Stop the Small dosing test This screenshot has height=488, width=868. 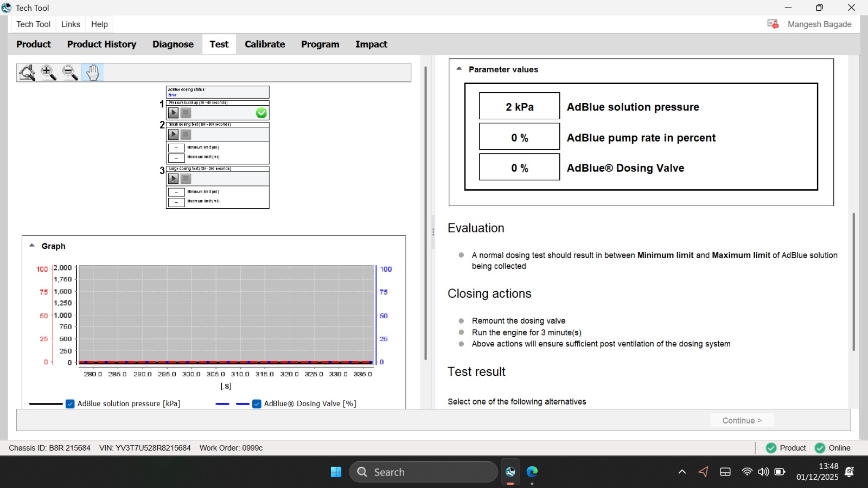[x=186, y=134]
